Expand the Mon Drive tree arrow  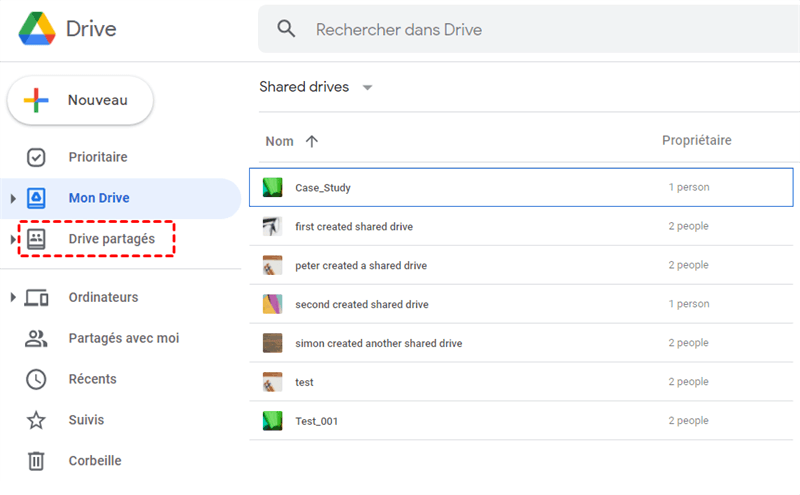(12, 198)
